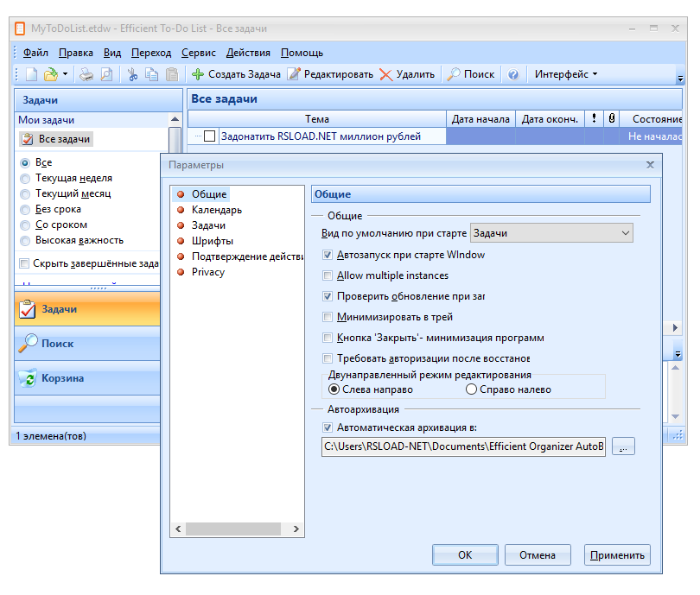Screen dimensions: 700x595
Task: Toggle Кнопка 'Закрыть' минимизация checkbox
Action: click(328, 339)
